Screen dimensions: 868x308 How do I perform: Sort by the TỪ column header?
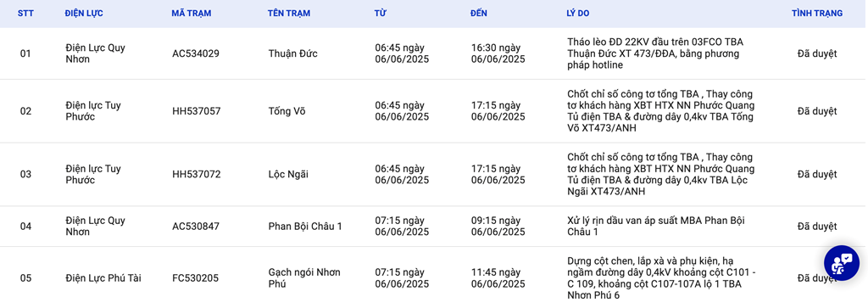click(x=381, y=14)
